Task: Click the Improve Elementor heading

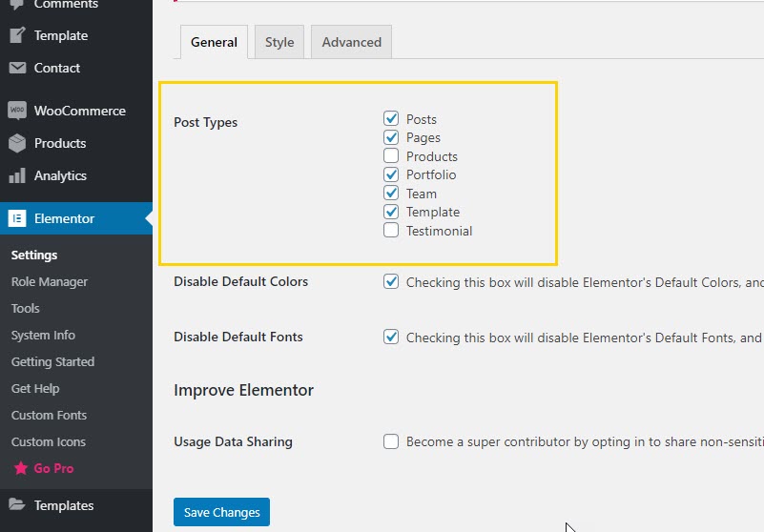Action: click(243, 390)
